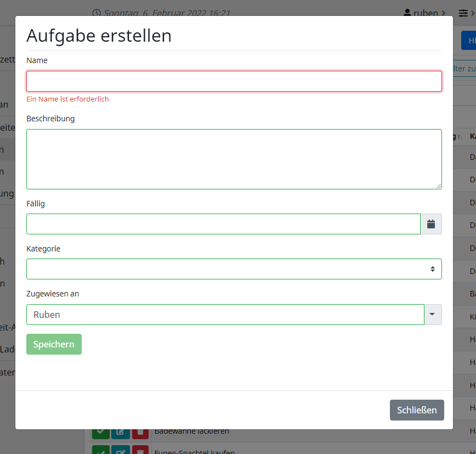The image size is (476, 454).
Task: Click the edit icon for Badewanne lackieren
Action: [121, 434]
